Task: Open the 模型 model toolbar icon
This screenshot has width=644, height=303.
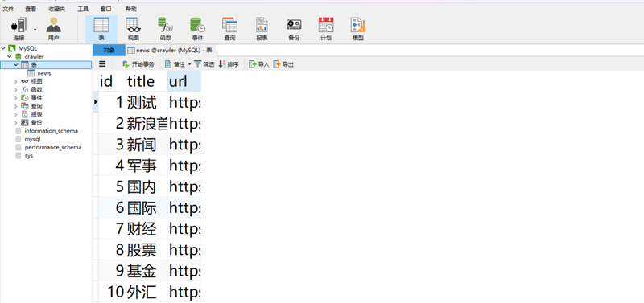Action: pyautogui.click(x=358, y=30)
